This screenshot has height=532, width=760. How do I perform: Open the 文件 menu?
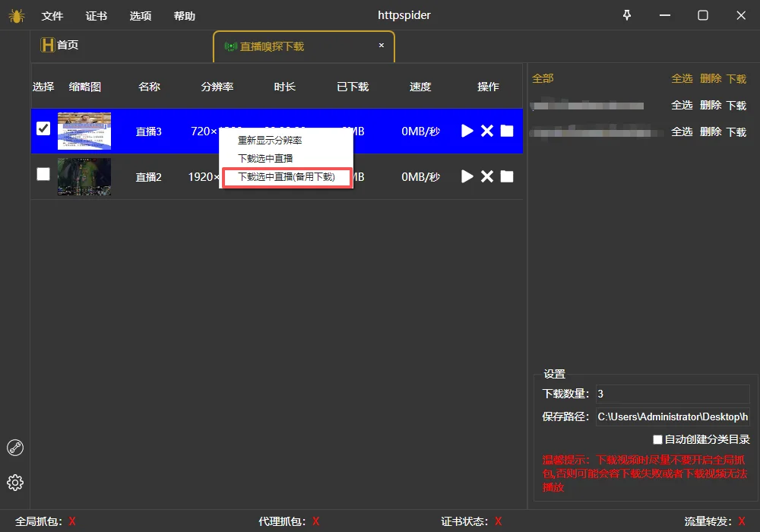point(52,16)
